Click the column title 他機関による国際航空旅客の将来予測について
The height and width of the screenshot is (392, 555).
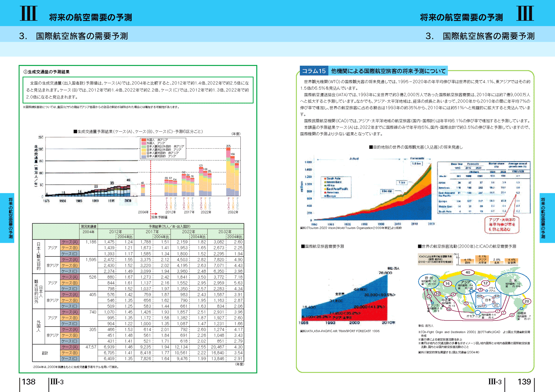[x=388, y=71]
